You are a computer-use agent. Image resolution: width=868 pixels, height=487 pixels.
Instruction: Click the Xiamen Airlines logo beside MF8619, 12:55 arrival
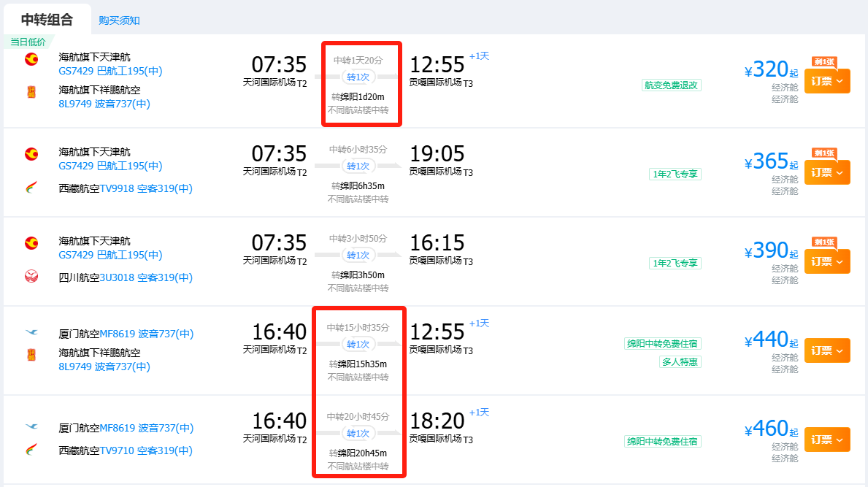click(31, 333)
